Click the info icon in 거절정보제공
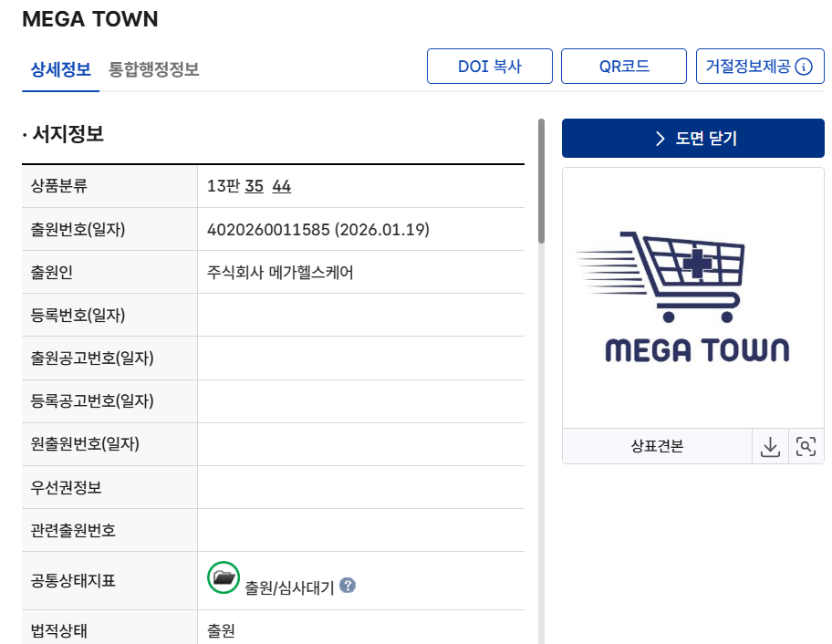 pyautogui.click(x=804, y=67)
